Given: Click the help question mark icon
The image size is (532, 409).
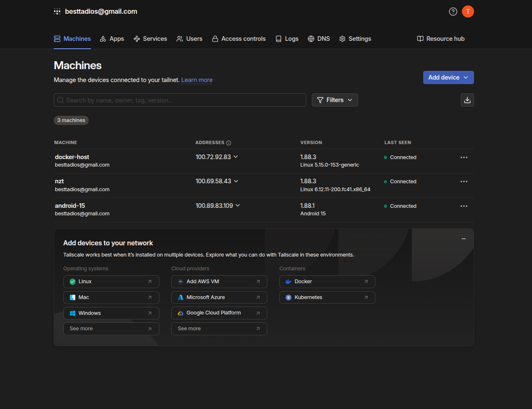Looking at the screenshot, I should click(x=453, y=12).
